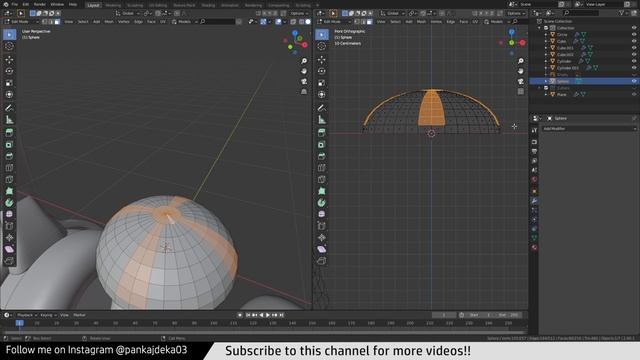
Task: Click the play animation button
Action: tap(268, 315)
